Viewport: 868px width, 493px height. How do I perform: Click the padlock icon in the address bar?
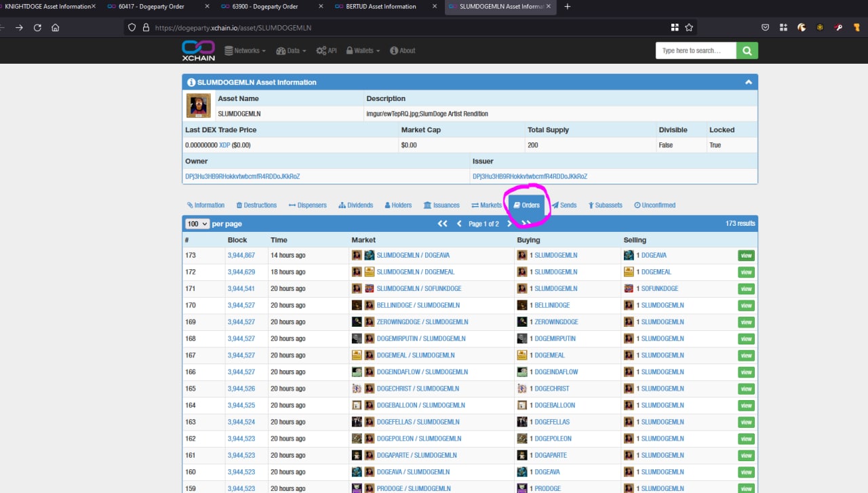click(x=146, y=28)
